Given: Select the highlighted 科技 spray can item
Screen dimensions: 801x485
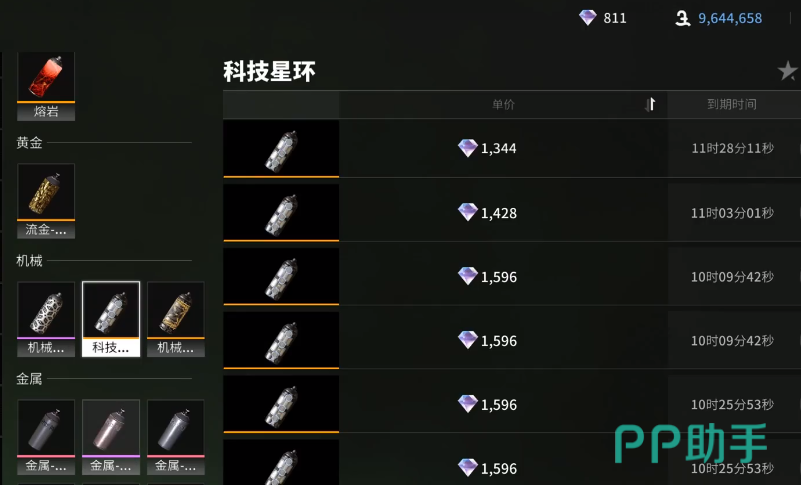Looking at the screenshot, I should pyautogui.click(x=111, y=319).
